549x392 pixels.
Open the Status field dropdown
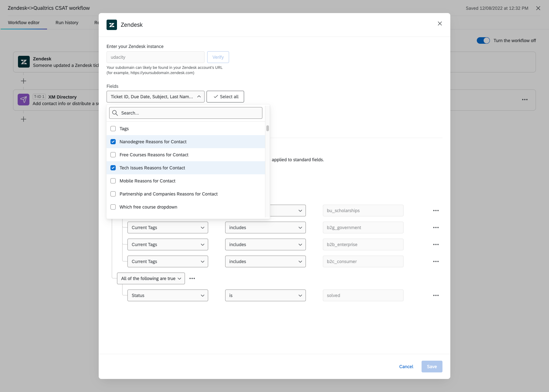pyautogui.click(x=168, y=295)
